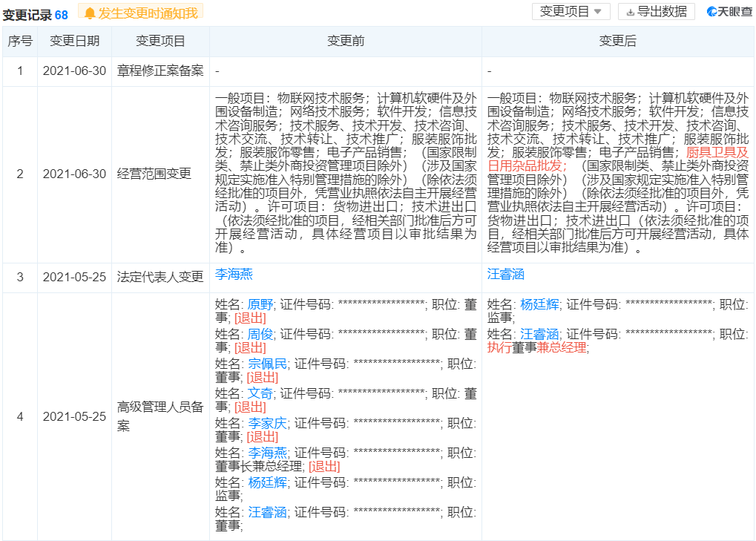The width and height of the screenshot is (756, 541).
Task: Open the 文奇 director name link
Action: click(x=260, y=393)
